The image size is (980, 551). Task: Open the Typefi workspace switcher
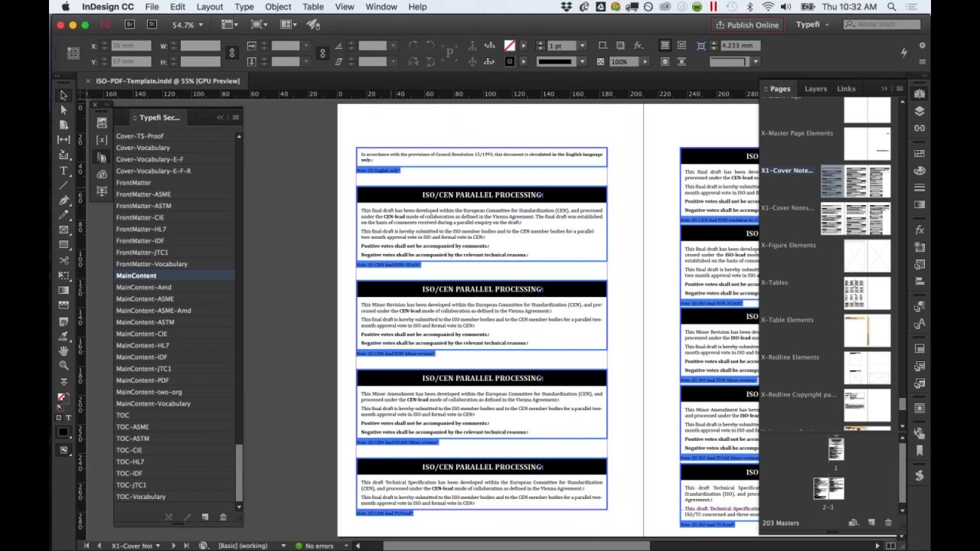[812, 24]
